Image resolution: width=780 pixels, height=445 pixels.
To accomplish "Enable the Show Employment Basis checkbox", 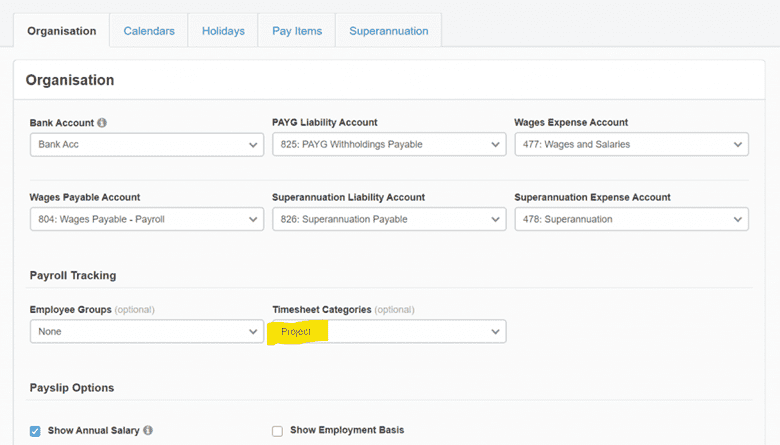I will coord(277,431).
